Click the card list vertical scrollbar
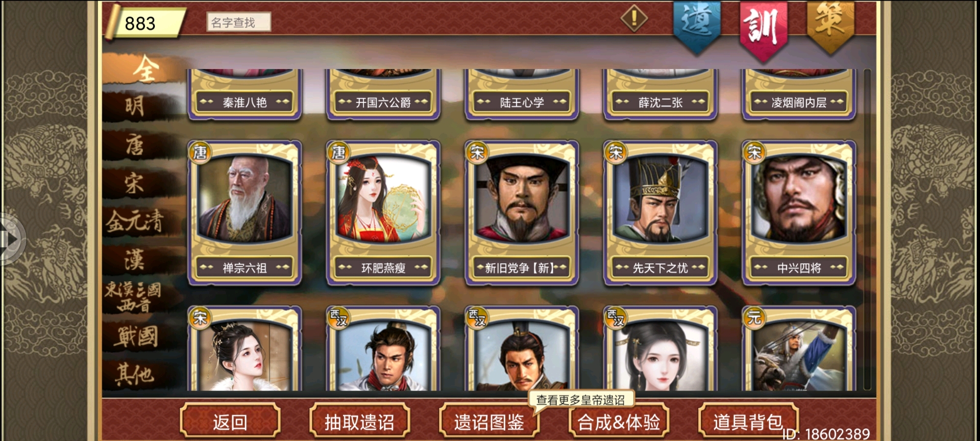Viewport: 980px width, 441px height. (867, 229)
